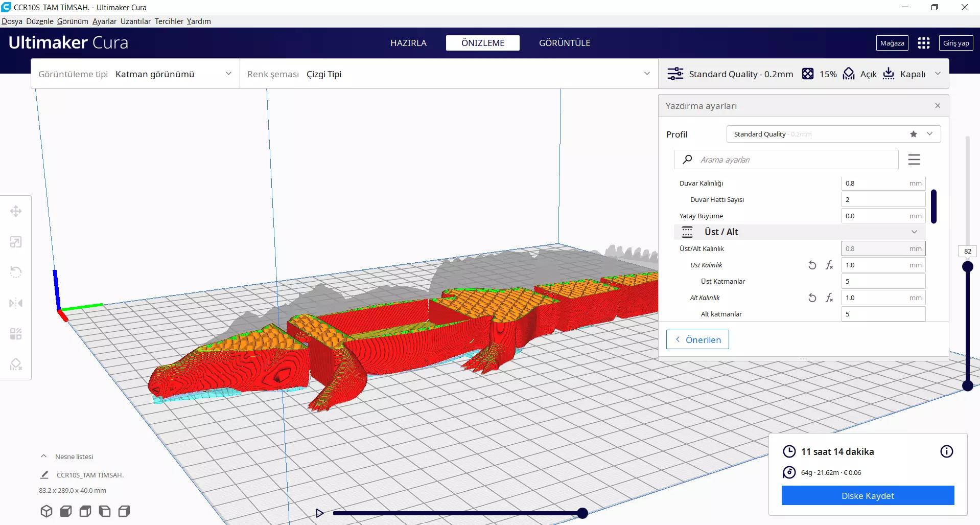The image size is (980, 525).
Task: Click the settings list scrollbar
Action: [x=934, y=207]
